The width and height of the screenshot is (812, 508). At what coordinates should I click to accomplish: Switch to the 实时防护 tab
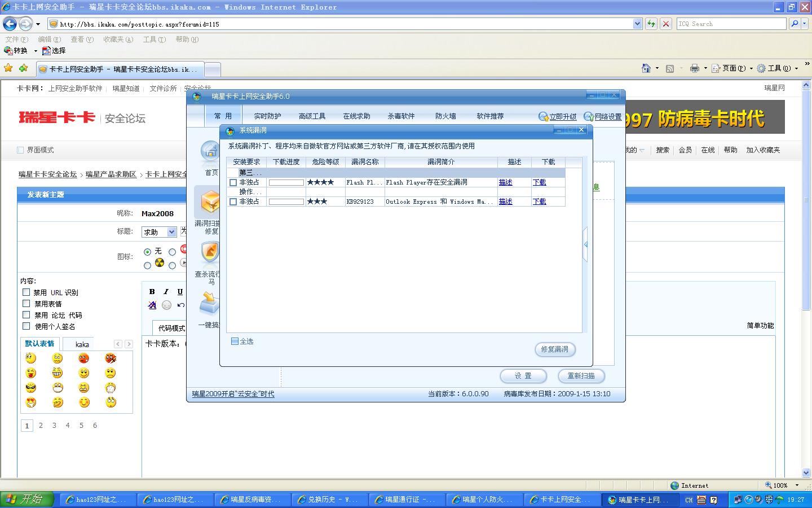point(267,116)
